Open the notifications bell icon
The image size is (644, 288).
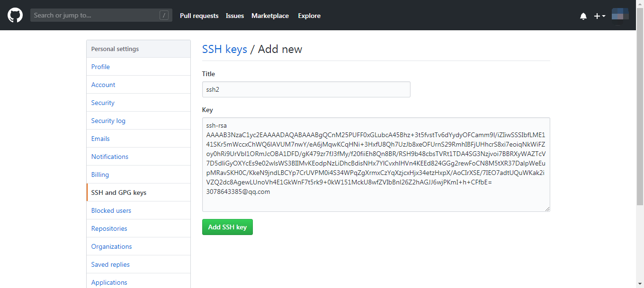click(x=583, y=16)
